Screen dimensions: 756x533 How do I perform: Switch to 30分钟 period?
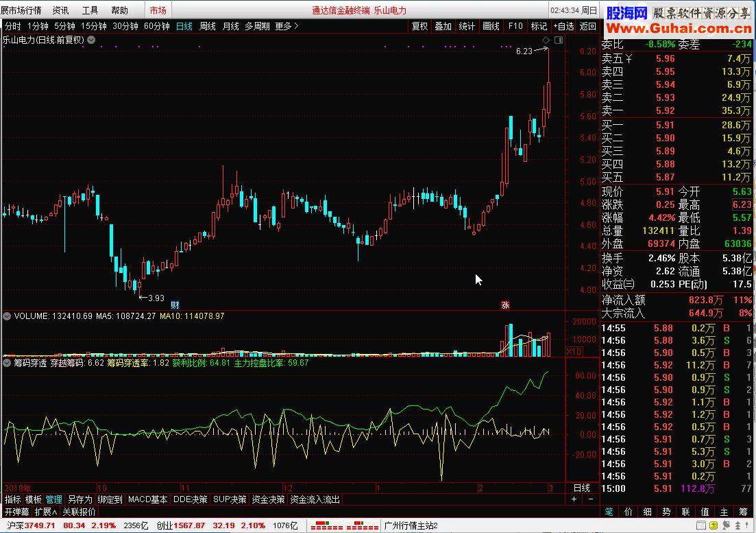pyautogui.click(x=125, y=26)
